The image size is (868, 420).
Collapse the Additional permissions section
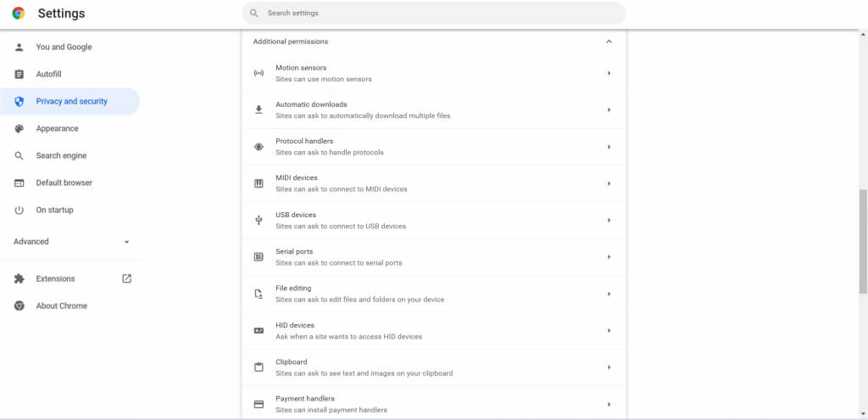tap(609, 42)
